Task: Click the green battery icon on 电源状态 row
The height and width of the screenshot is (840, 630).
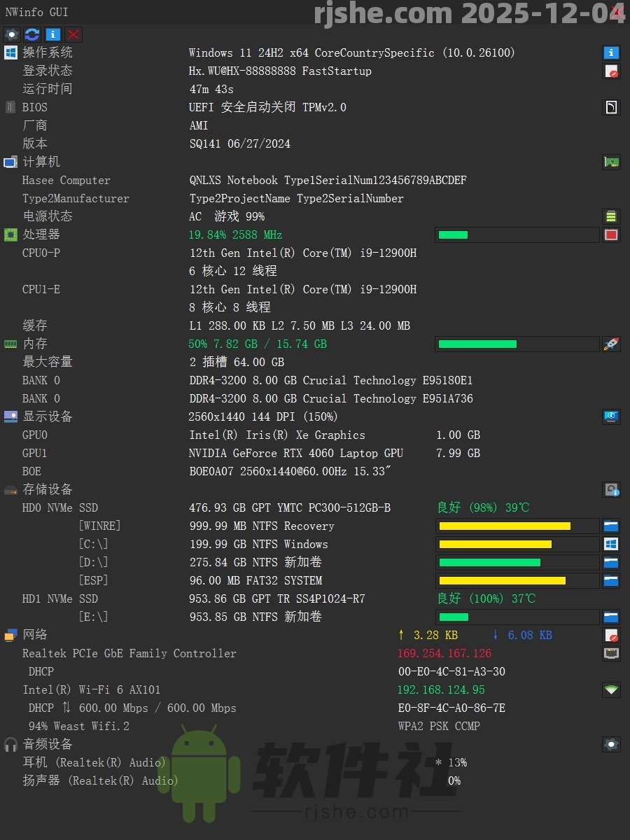Action: tap(610, 216)
